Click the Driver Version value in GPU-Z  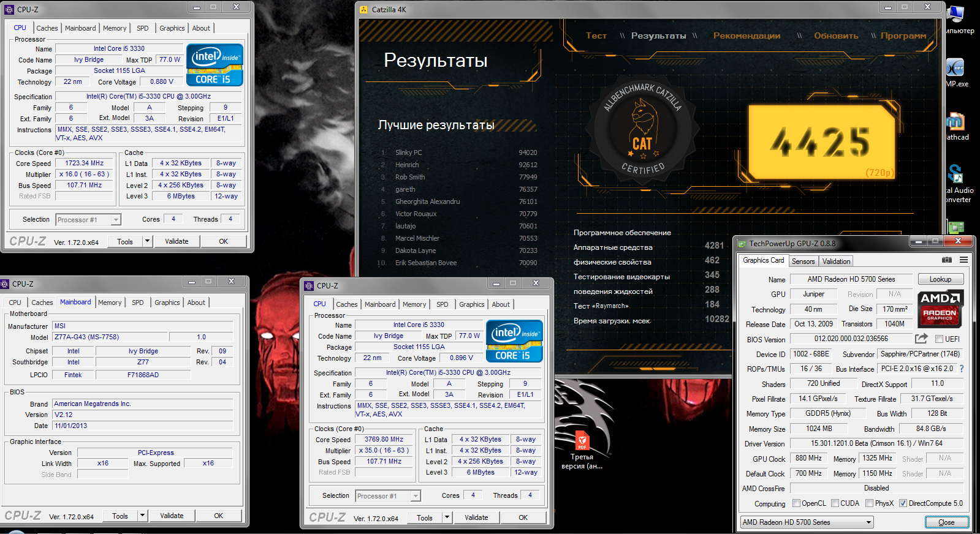tap(876, 443)
